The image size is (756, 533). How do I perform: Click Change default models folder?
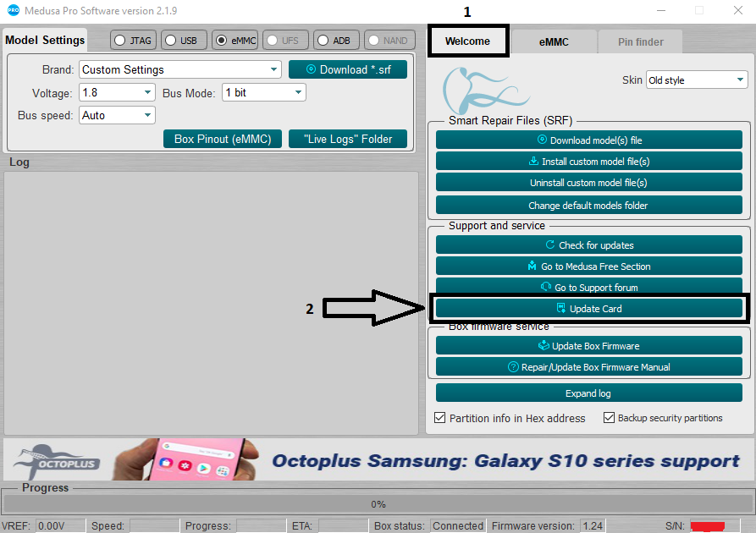(x=588, y=206)
